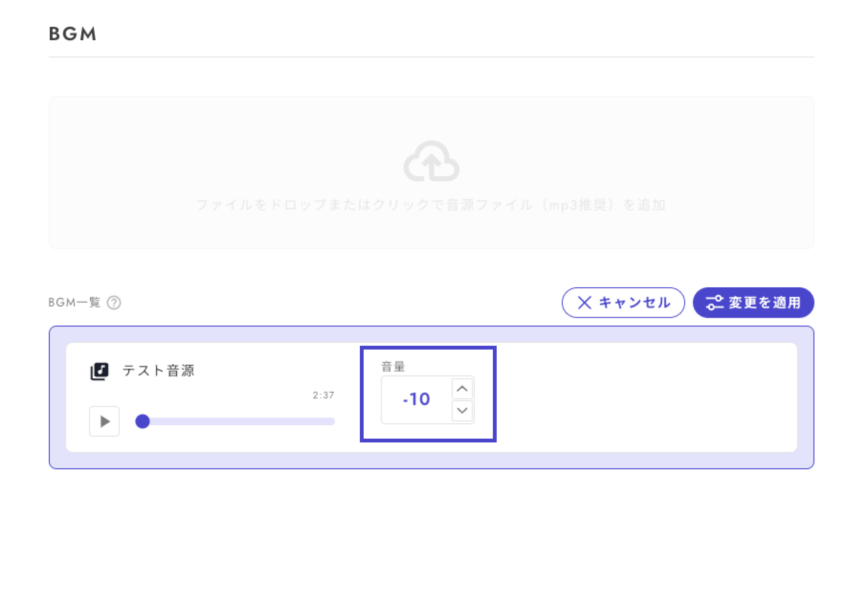The image size is (868, 611).
Task: Click the 音量 value field showing -10
Action: [x=416, y=399]
